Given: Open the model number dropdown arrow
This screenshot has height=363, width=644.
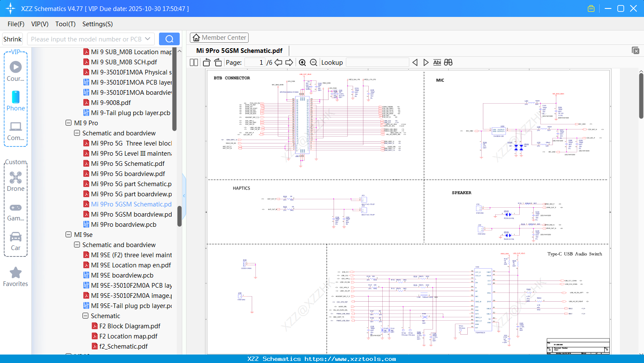Looking at the screenshot, I should click(148, 39).
